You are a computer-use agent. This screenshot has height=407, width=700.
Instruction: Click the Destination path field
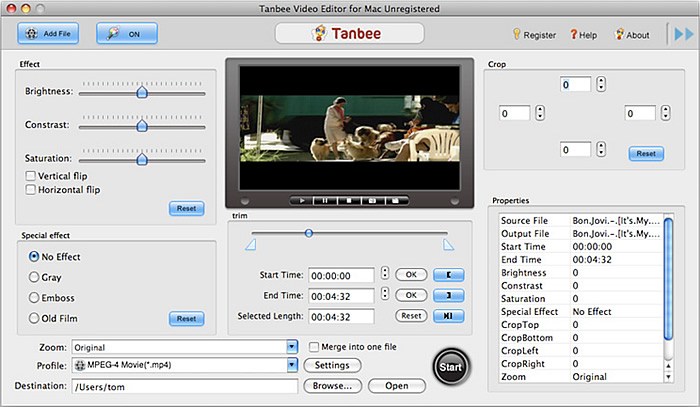[185, 386]
